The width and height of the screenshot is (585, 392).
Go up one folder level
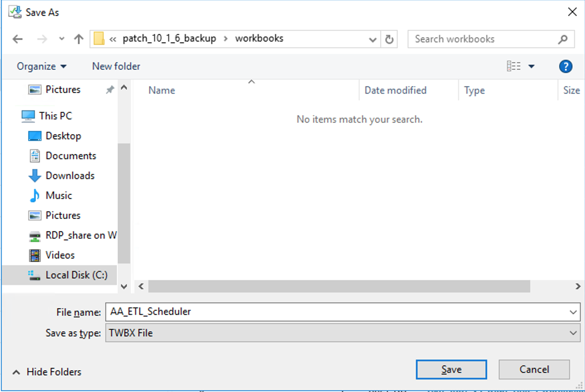pyautogui.click(x=79, y=39)
